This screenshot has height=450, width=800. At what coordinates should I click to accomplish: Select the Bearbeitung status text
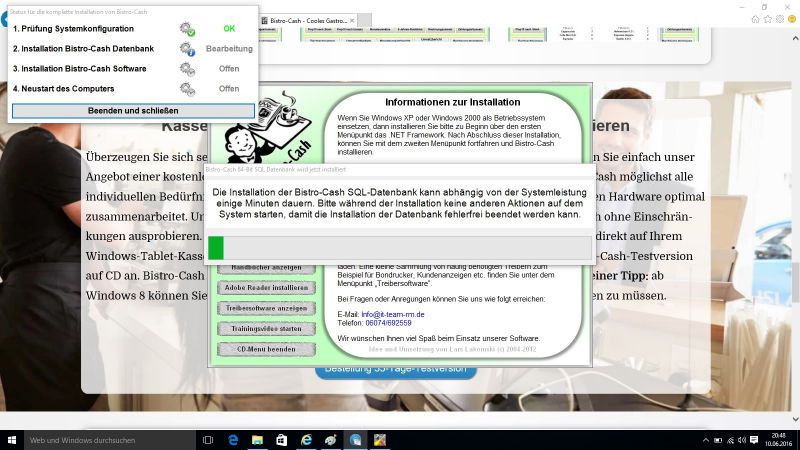click(229, 48)
